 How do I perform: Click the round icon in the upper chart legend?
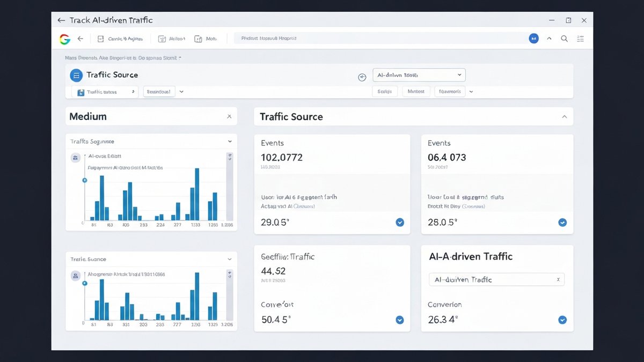75,158
